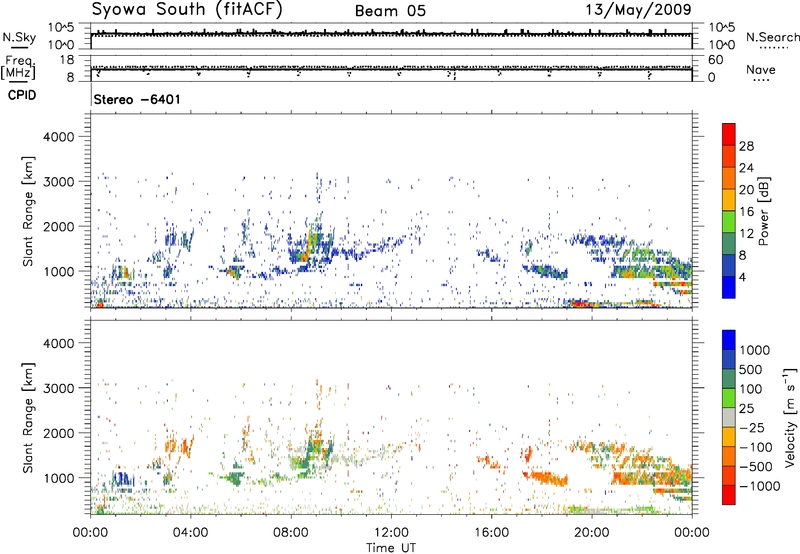Click the 'Velocity [m s-1]' colorbar label
Screen dimensions: 800x554
coord(790,417)
